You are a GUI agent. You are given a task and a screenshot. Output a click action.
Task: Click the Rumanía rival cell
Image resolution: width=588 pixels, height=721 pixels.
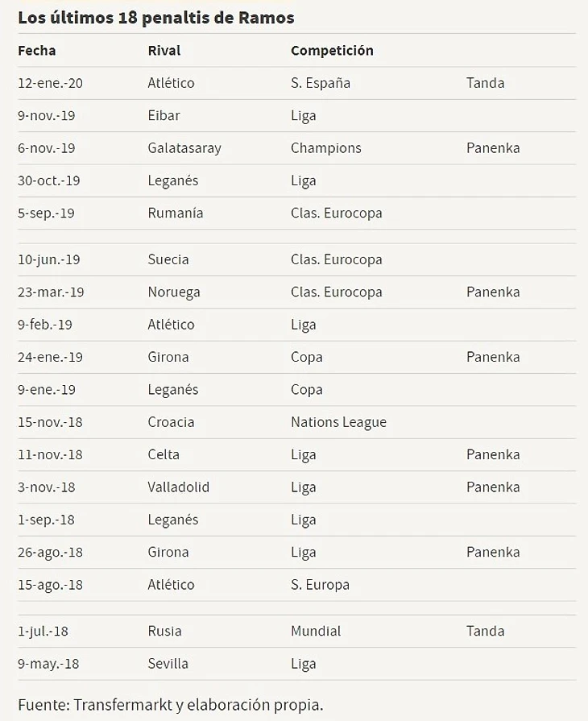click(x=176, y=213)
